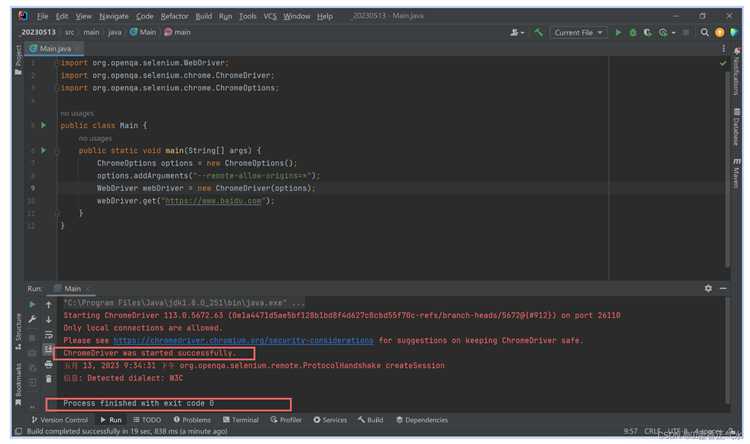
Task: Click the Run console vertical scrollbar
Action: [x=728, y=349]
